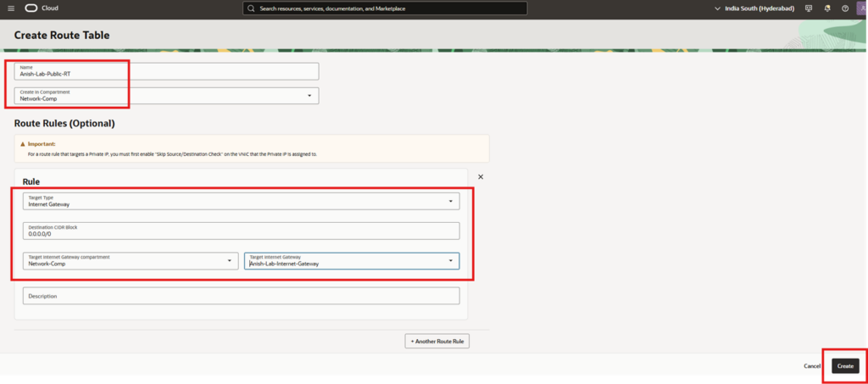Open the hamburger navigation menu
The height and width of the screenshot is (384, 868).
click(x=11, y=8)
